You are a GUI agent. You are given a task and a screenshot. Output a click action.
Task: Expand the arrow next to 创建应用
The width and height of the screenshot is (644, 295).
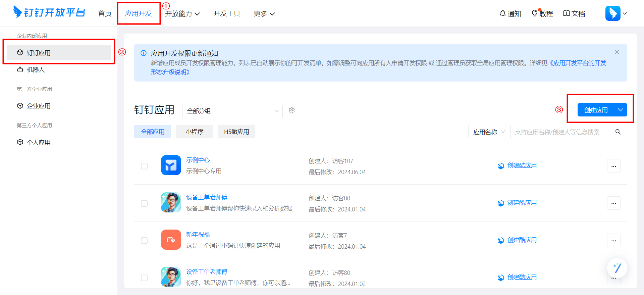[x=621, y=110]
